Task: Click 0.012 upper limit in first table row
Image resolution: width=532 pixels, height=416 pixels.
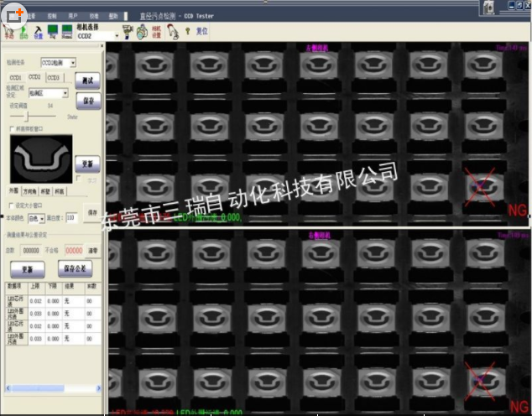Action: pos(35,301)
